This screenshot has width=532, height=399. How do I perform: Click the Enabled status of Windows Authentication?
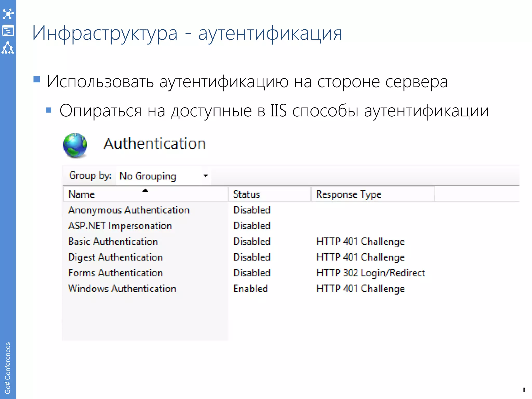coord(251,289)
